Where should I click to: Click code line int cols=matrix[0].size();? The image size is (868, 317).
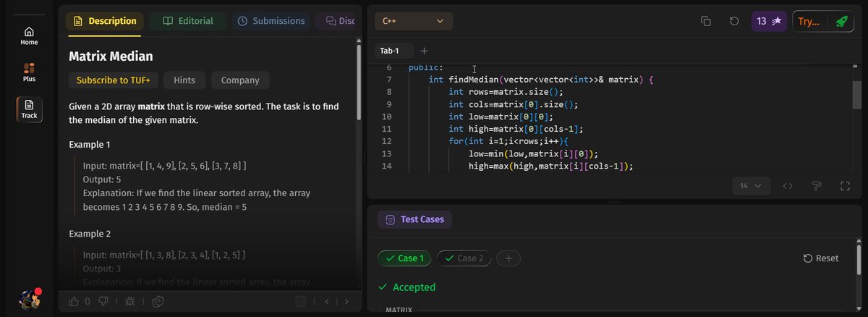pos(513,104)
